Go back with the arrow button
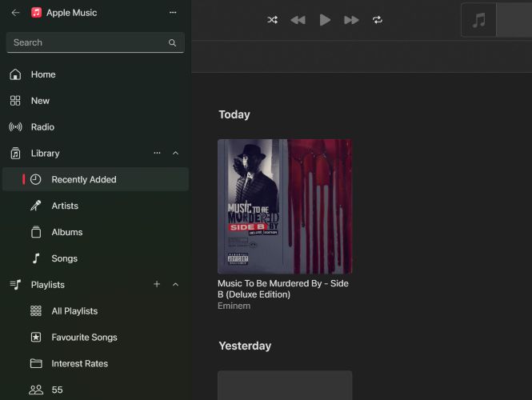 (x=15, y=13)
